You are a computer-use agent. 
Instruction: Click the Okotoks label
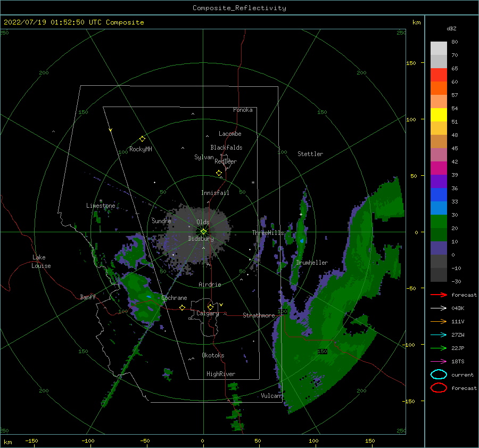point(213,355)
